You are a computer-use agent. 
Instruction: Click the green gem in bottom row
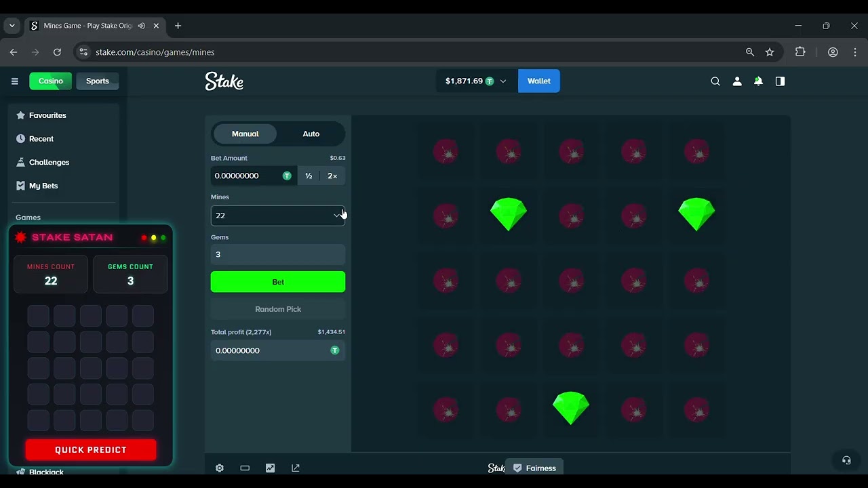click(571, 408)
